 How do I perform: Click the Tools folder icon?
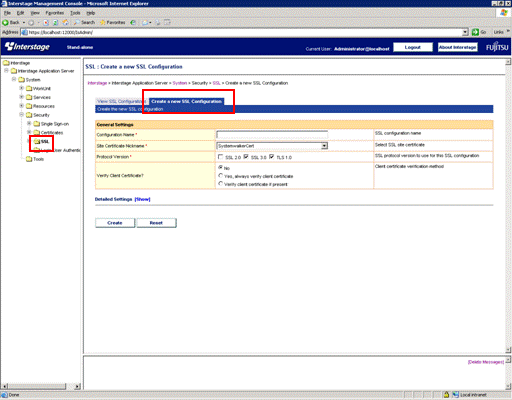tap(29, 159)
